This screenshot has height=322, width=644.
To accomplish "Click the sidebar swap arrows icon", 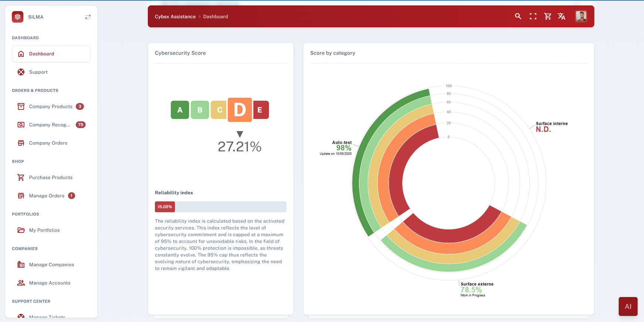I will [88, 17].
